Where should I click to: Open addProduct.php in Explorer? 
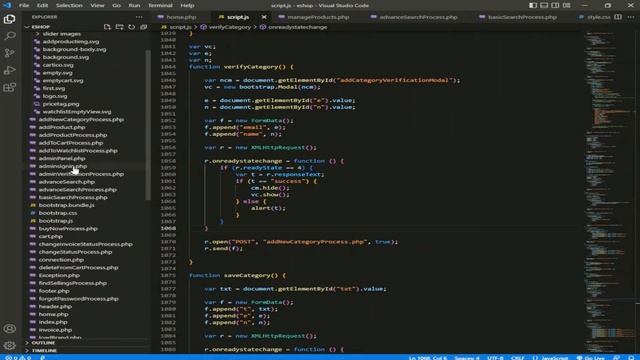tap(62, 127)
